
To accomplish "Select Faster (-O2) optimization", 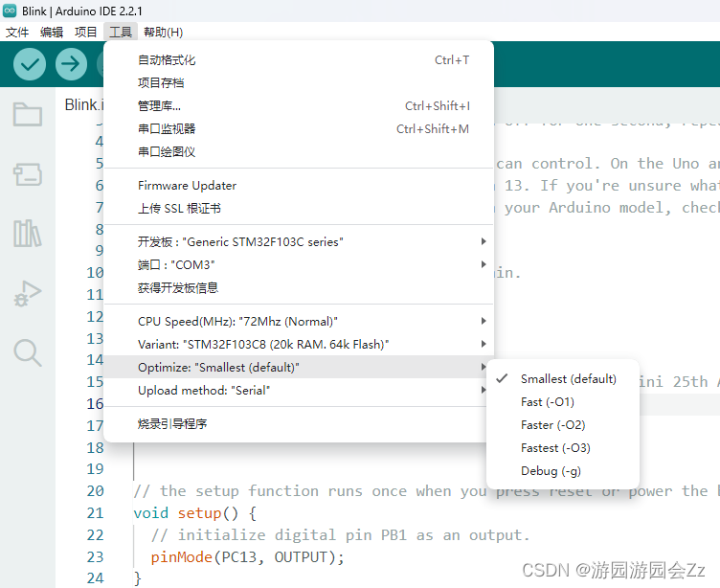I will (563, 425).
